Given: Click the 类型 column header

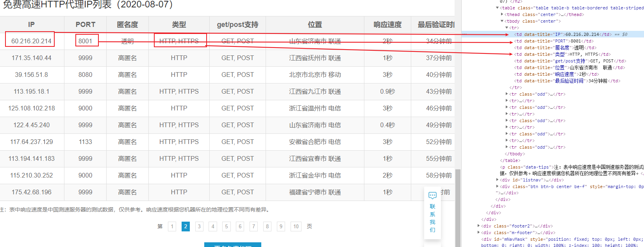Looking at the screenshot, I should (x=179, y=25).
